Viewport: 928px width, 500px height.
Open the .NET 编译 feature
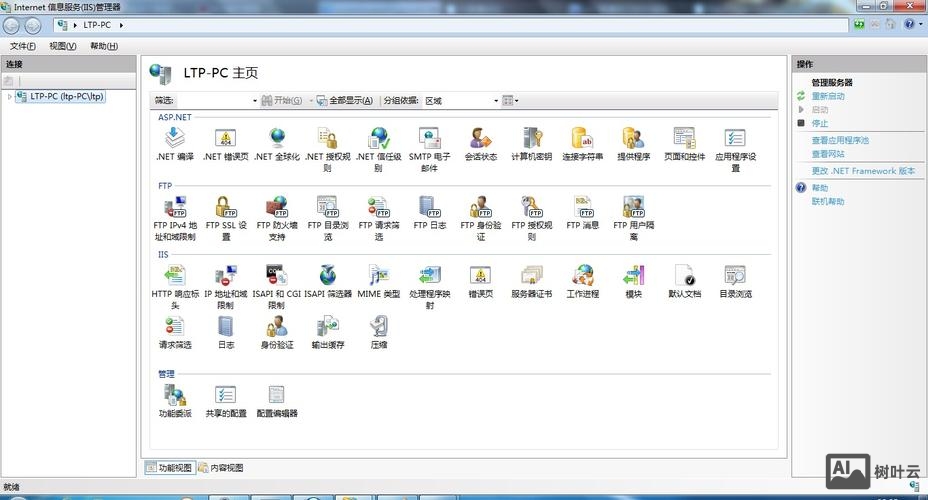(x=175, y=144)
